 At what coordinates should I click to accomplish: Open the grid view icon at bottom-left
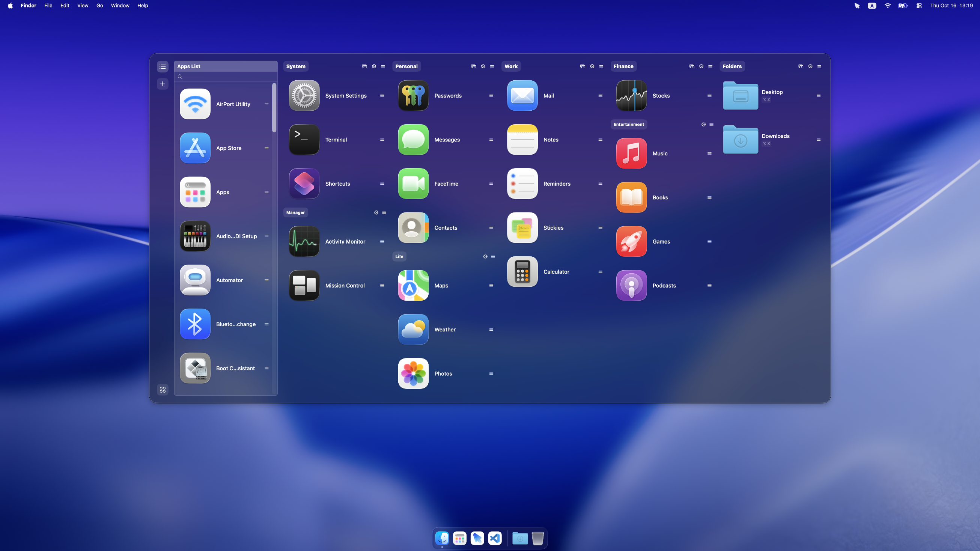coord(163,390)
